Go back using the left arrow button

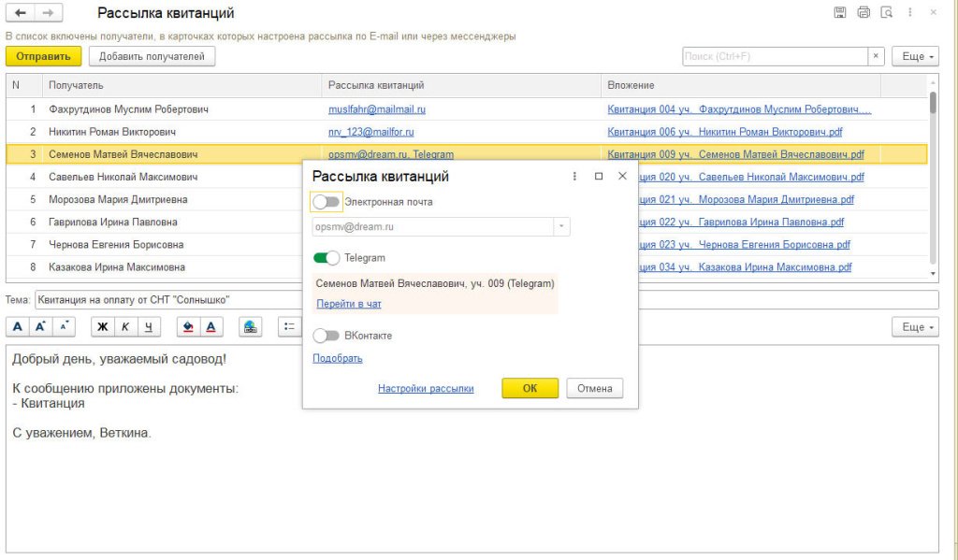tap(20, 13)
